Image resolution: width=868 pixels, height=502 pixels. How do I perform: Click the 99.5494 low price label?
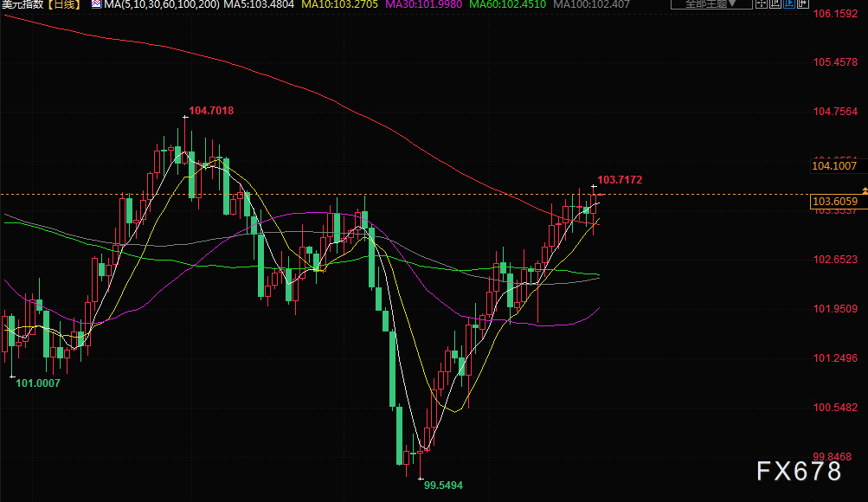tap(443, 486)
